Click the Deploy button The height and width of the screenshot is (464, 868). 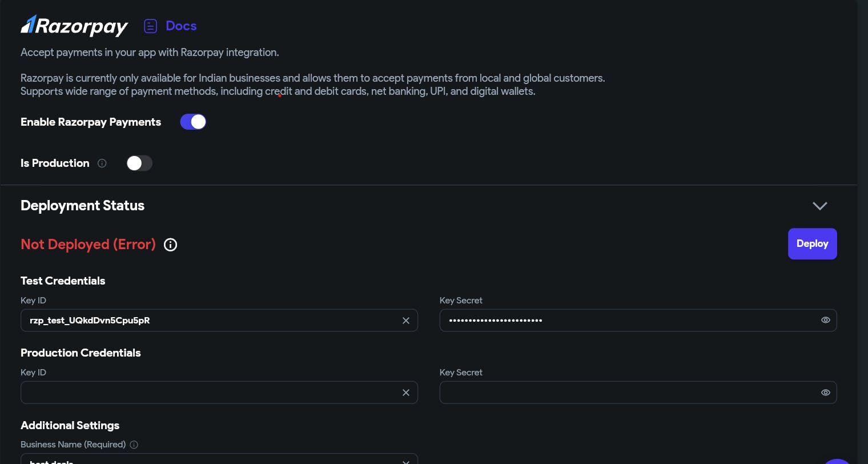click(x=812, y=243)
